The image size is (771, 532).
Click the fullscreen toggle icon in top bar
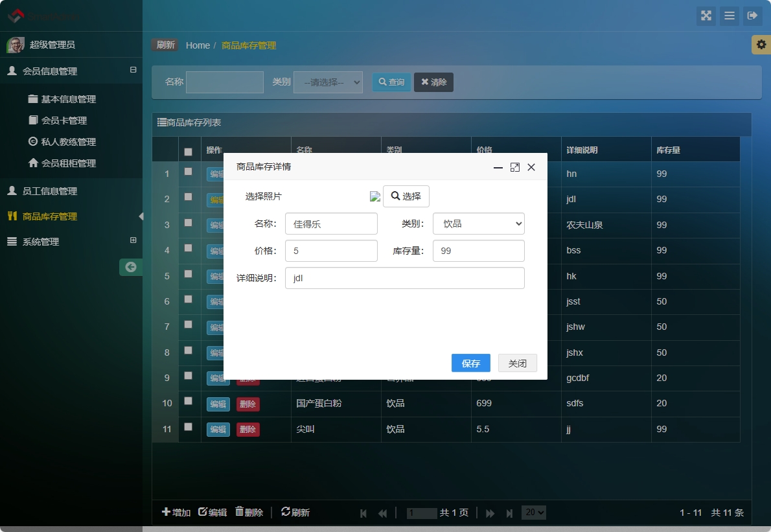point(706,16)
